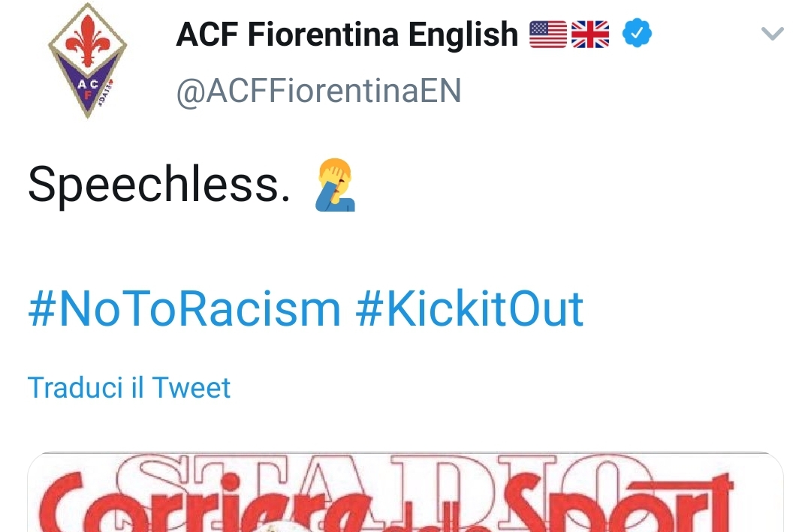Open the attached Corriere dello Sport image
The image size is (811, 532).
point(405,492)
